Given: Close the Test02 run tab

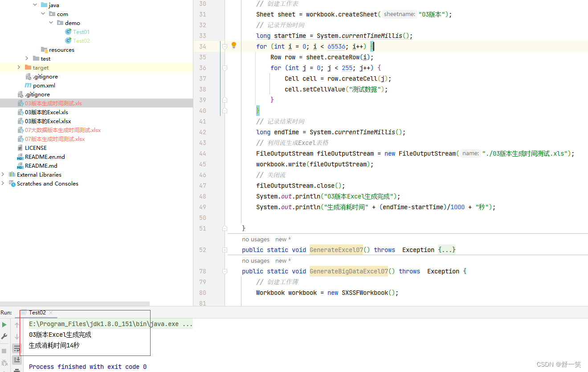Looking at the screenshot, I should tap(51, 313).
